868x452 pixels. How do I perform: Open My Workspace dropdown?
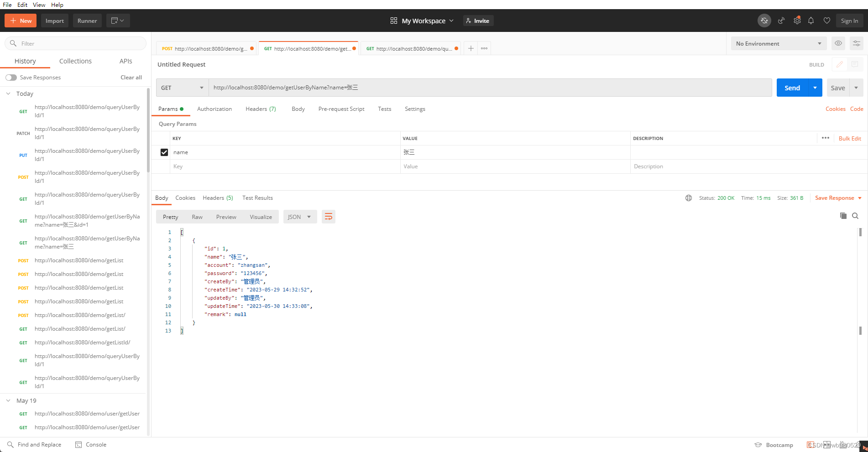click(x=428, y=21)
